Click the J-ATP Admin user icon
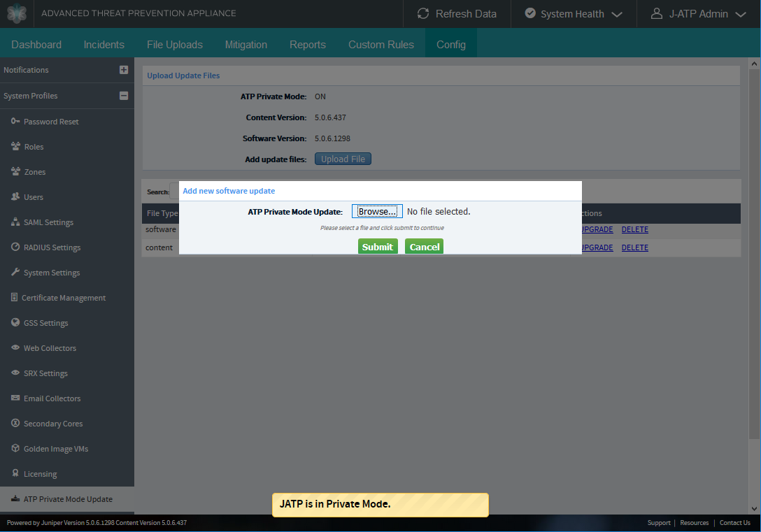Image resolution: width=761 pixels, height=532 pixels. pos(657,13)
